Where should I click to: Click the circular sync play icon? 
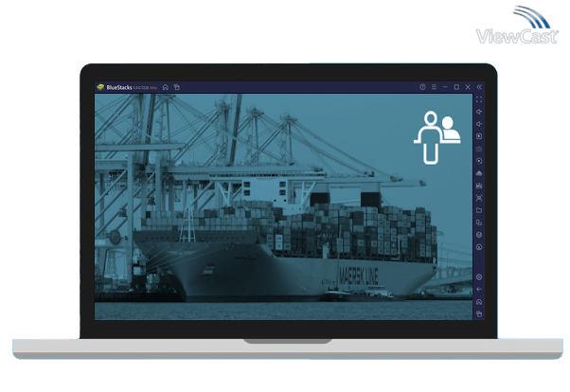[479, 161]
